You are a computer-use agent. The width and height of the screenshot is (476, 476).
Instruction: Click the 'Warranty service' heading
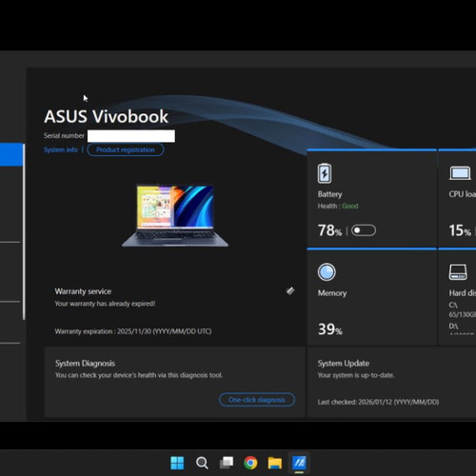point(83,291)
